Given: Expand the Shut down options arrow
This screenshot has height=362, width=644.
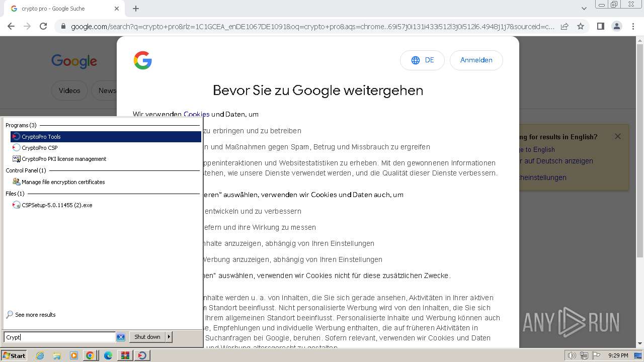Looking at the screenshot, I should 169,337.
